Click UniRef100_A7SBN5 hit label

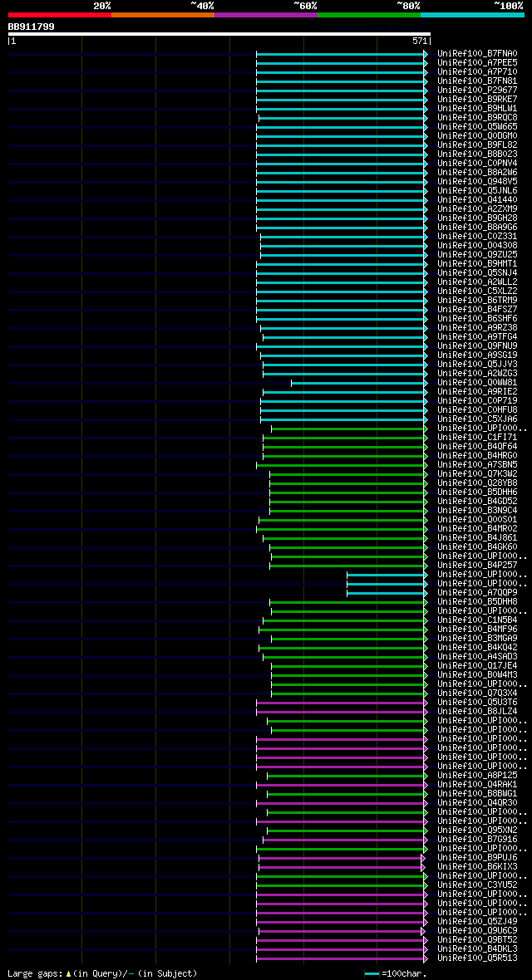pyautogui.click(x=477, y=465)
